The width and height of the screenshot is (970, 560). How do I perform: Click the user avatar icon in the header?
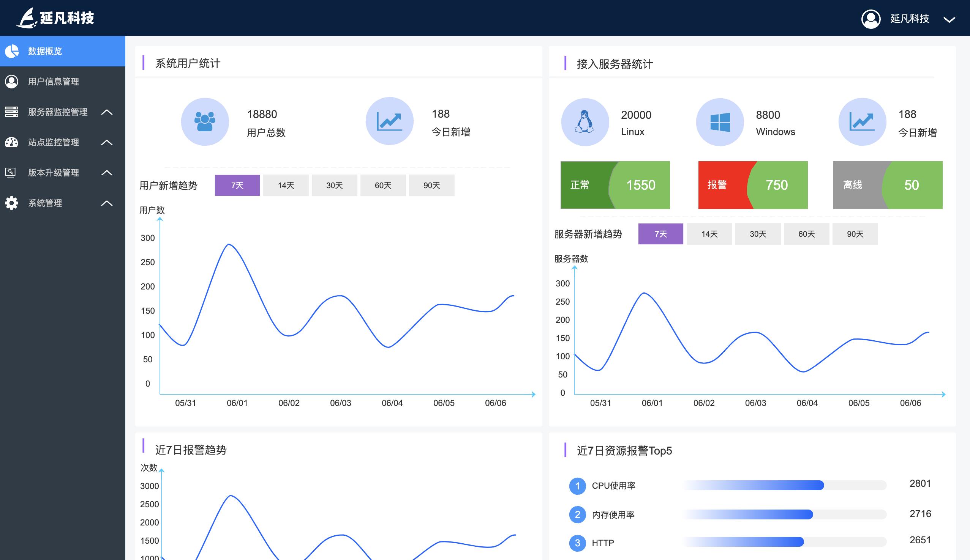(x=871, y=19)
